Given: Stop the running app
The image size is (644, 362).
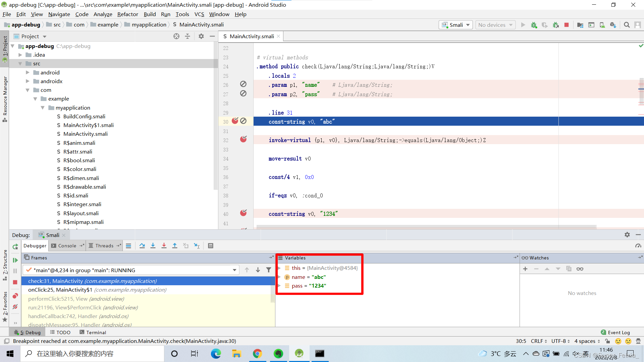Looking at the screenshot, I should click(x=567, y=24).
